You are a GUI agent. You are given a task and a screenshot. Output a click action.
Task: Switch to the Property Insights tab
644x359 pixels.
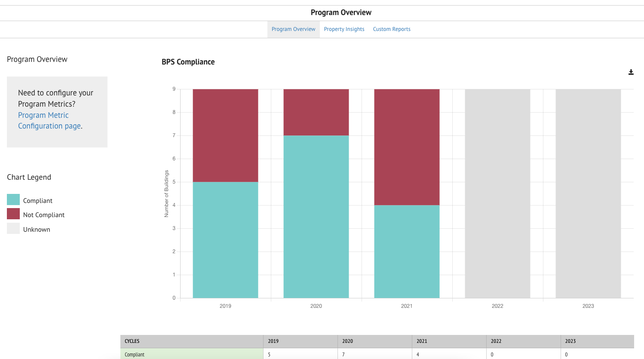(x=344, y=29)
